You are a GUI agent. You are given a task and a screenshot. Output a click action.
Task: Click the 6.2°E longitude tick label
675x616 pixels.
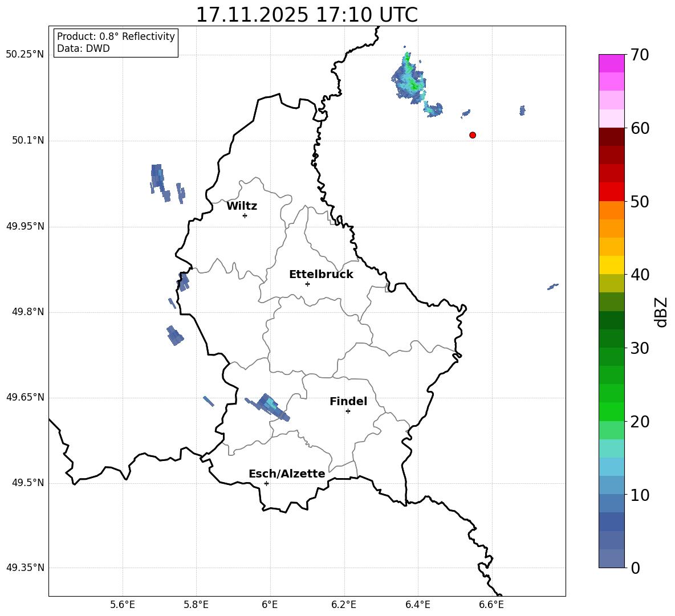click(x=344, y=605)
